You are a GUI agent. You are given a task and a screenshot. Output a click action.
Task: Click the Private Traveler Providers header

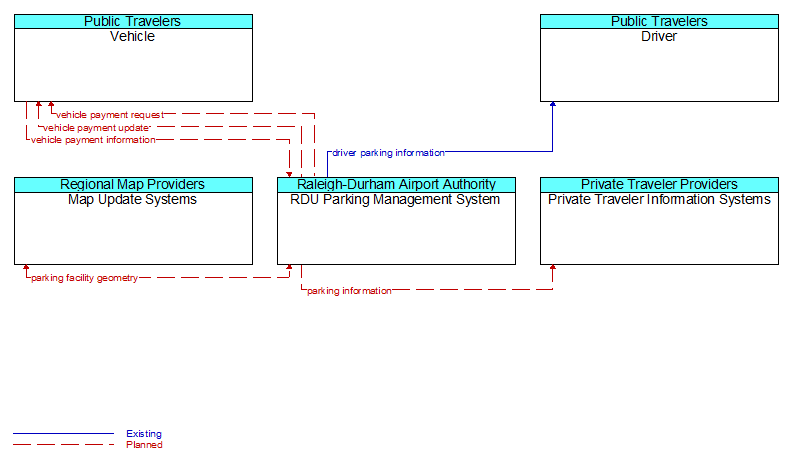659,184
